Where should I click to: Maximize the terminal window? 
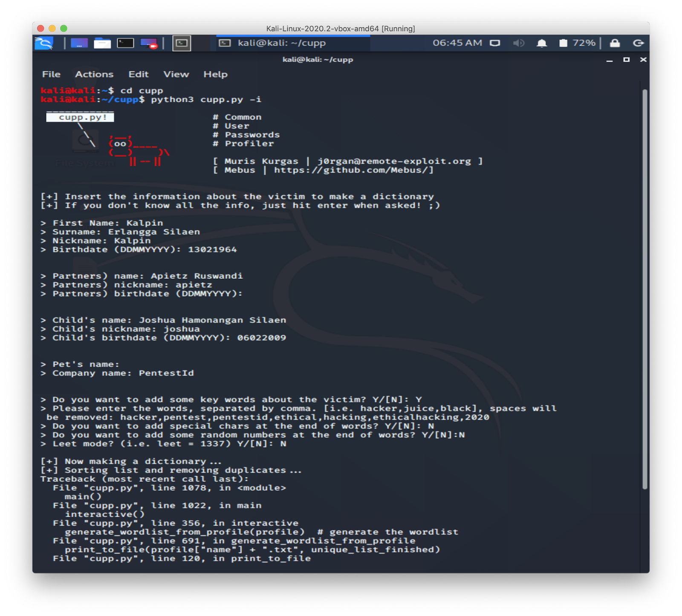(x=626, y=60)
